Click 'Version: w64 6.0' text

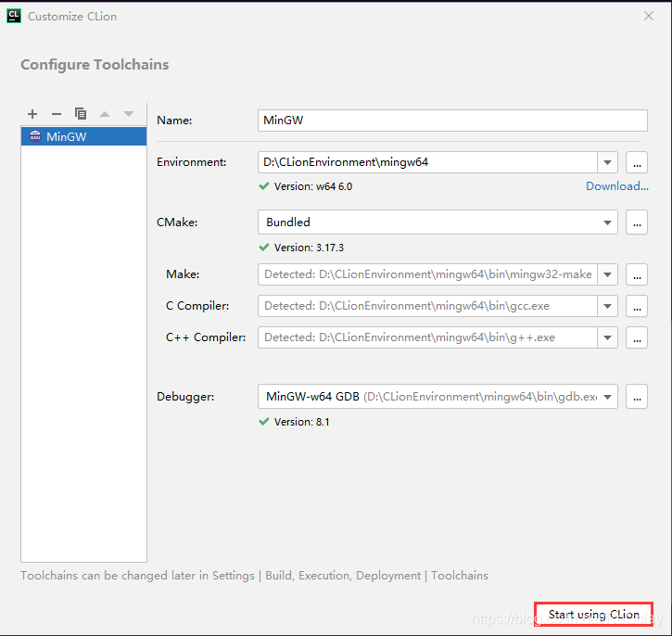click(313, 186)
